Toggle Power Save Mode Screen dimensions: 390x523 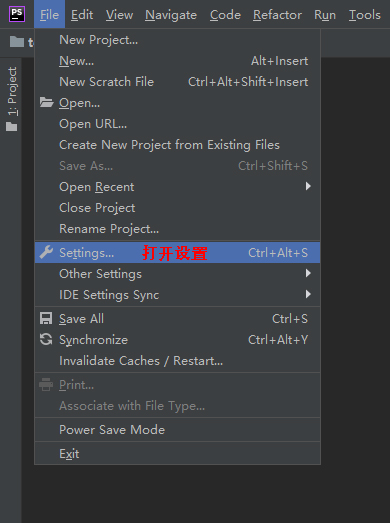tap(177, 430)
